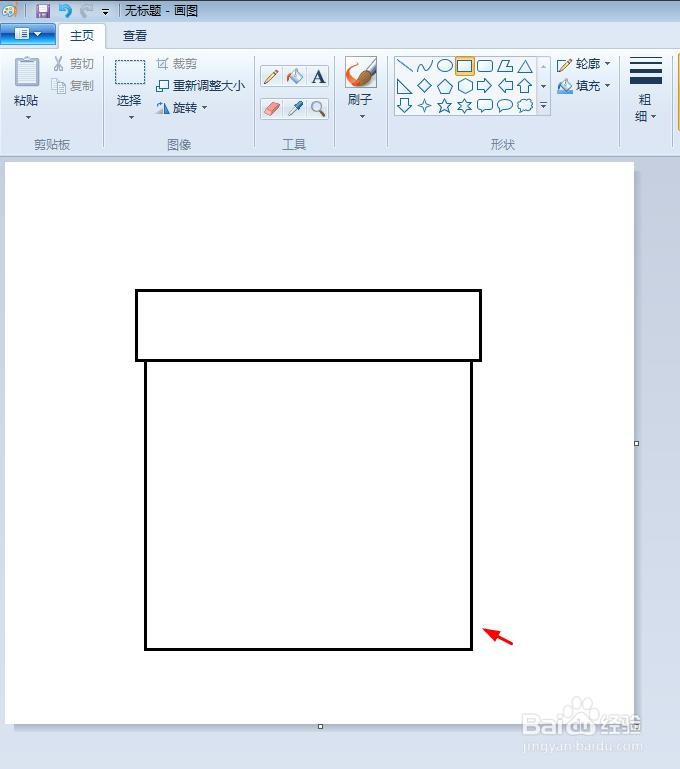Activate the 选择 selection tool
680x769 pixels.
pos(129,81)
